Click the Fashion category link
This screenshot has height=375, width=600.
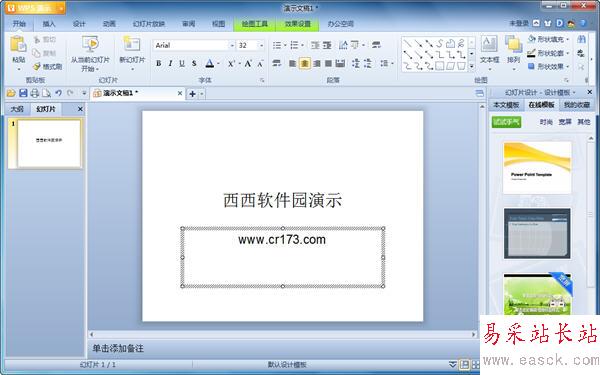click(x=546, y=122)
